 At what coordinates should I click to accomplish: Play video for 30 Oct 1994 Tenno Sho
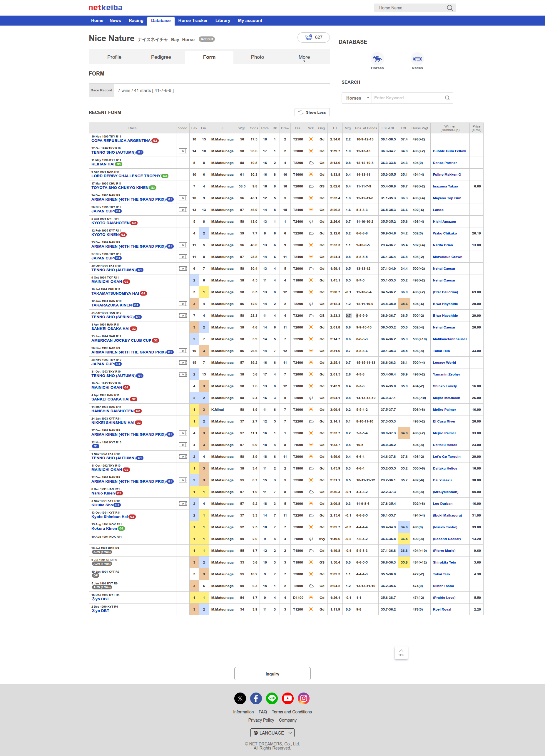pos(183,268)
